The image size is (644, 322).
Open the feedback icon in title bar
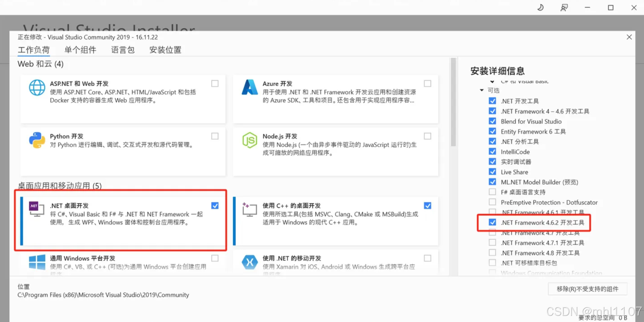pos(564,7)
